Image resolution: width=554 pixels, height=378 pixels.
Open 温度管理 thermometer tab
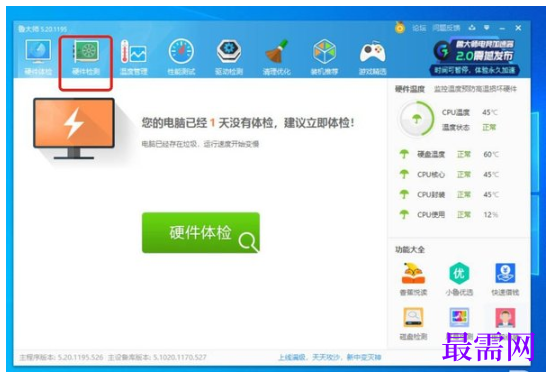[x=134, y=58]
